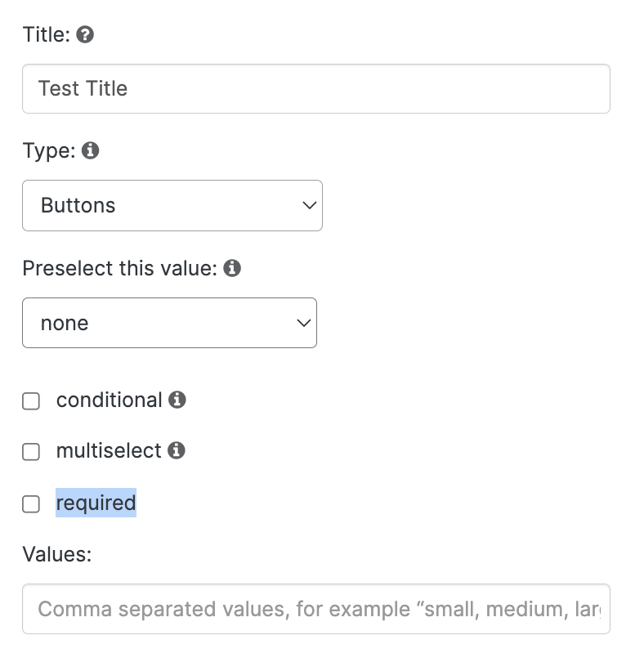Enable the conditional checkbox
The width and height of the screenshot is (644, 662).
tap(31, 401)
